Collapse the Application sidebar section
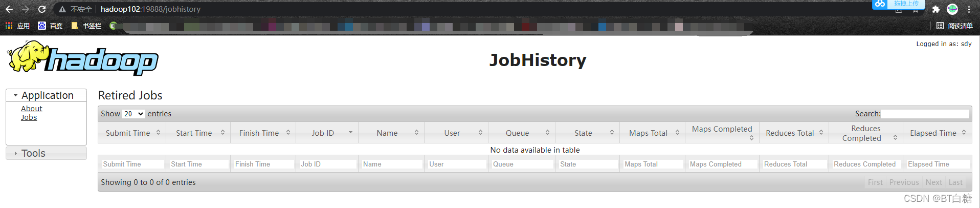Image resolution: width=980 pixels, height=208 pixels. (46, 95)
